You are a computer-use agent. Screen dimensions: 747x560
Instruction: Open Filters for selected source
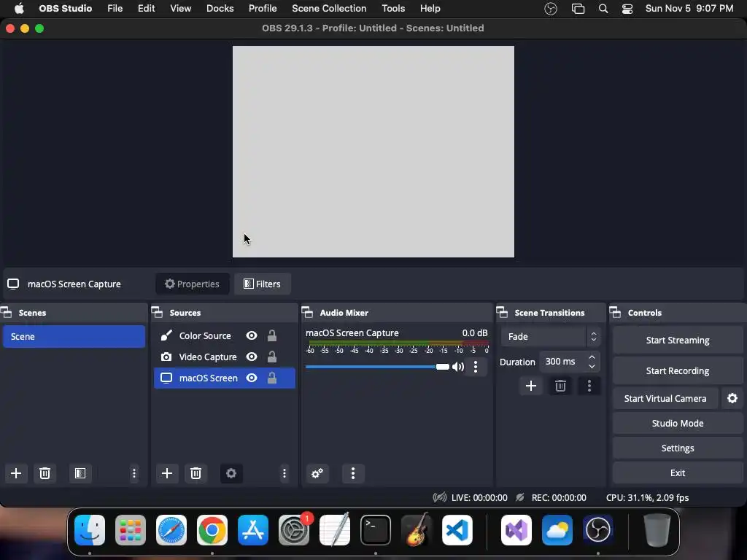(262, 284)
